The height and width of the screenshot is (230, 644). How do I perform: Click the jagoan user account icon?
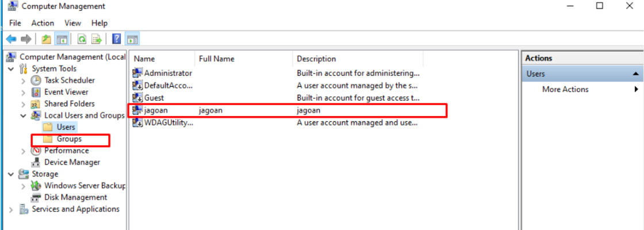[x=137, y=110]
